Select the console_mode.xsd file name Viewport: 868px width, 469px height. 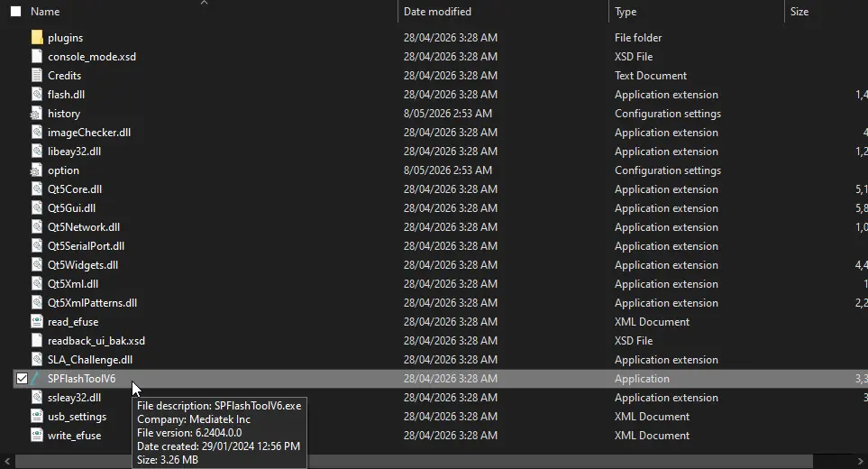point(92,57)
